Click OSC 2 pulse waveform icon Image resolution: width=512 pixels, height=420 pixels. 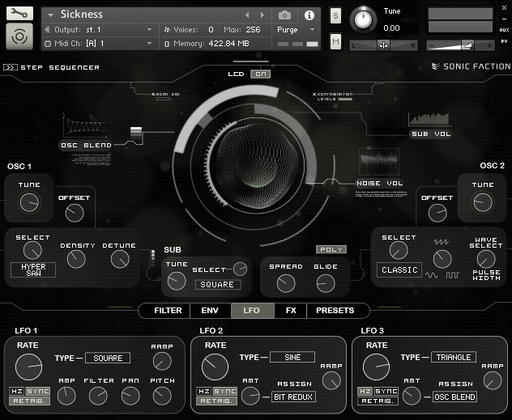point(453,275)
